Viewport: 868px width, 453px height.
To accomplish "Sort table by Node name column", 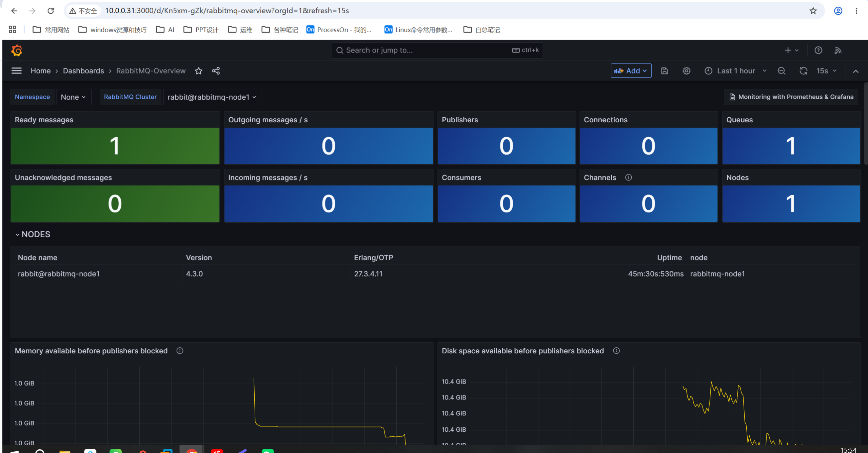I will coord(37,258).
